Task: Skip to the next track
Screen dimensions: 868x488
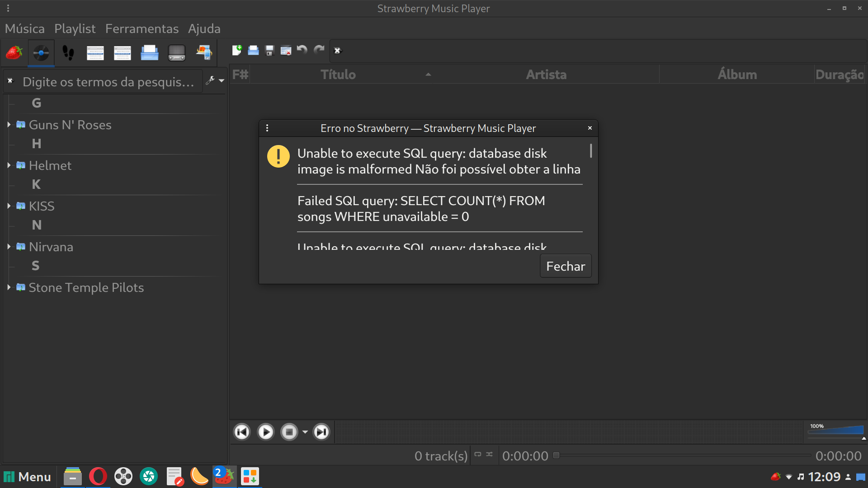Action: (321, 432)
